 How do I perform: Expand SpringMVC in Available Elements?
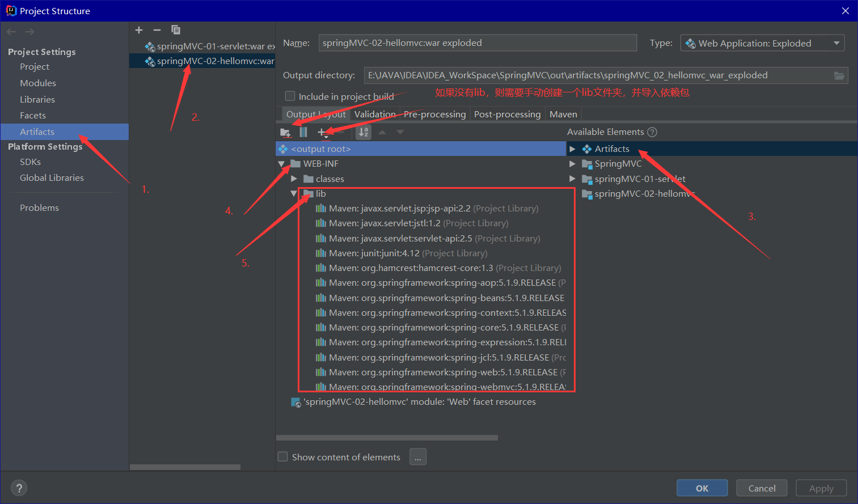click(x=572, y=164)
